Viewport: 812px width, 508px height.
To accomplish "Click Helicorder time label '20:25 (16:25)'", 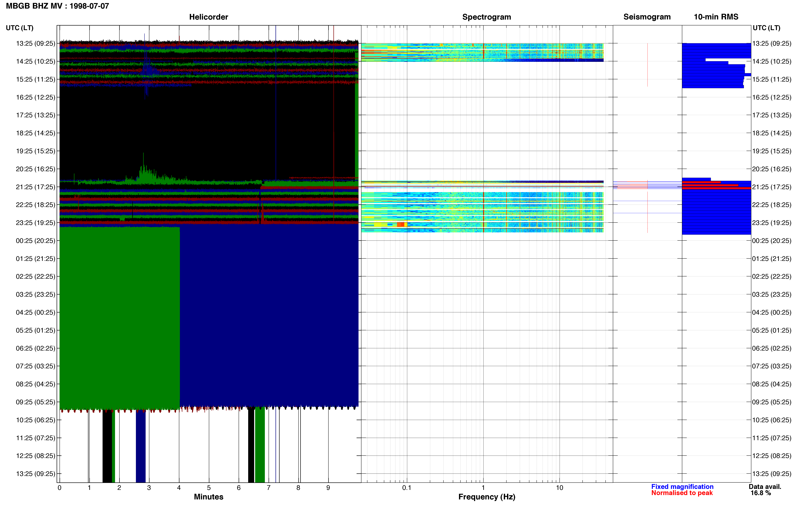I will click(x=36, y=169).
